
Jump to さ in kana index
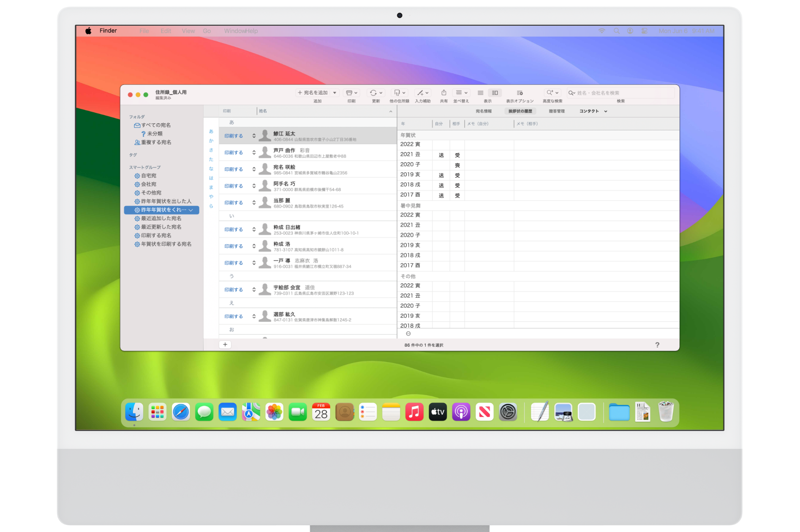[x=211, y=150]
